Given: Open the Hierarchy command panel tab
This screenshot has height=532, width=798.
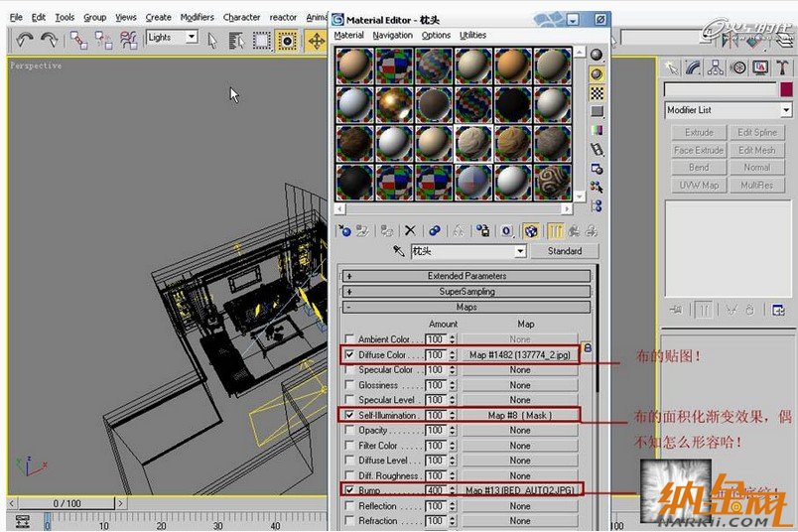Looking at the screenshot, I should click(x=717, y=67).
